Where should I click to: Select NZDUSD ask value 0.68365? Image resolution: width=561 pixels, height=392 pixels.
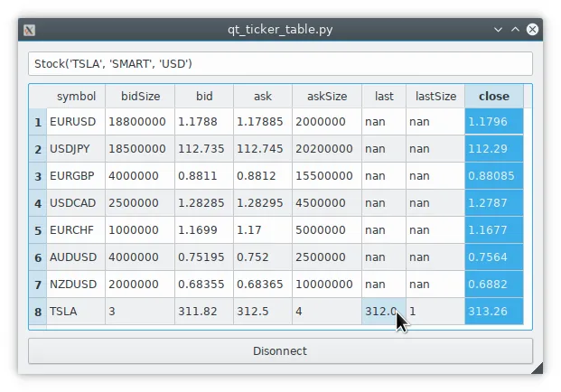[x=263, y=285]
